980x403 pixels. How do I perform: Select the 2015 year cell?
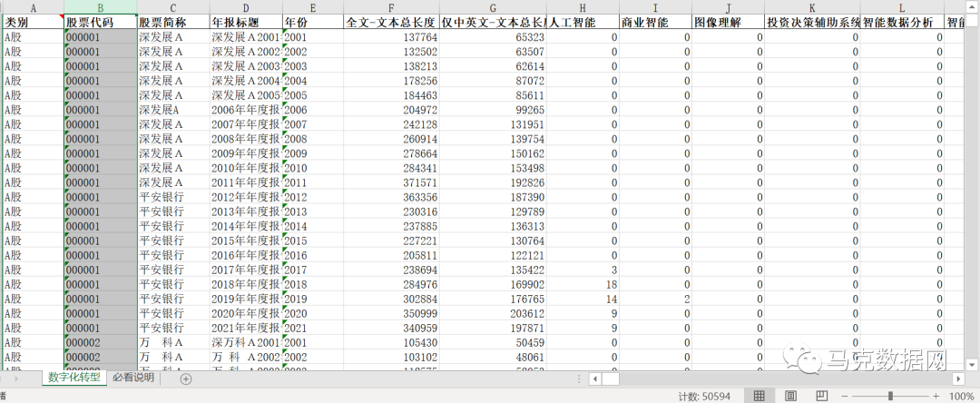click(x=312, y=241)
